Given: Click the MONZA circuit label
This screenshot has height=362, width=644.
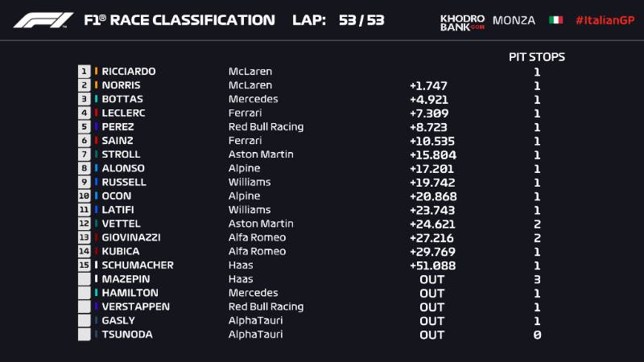Looking at the screenshot, I should tap(513, 20).
